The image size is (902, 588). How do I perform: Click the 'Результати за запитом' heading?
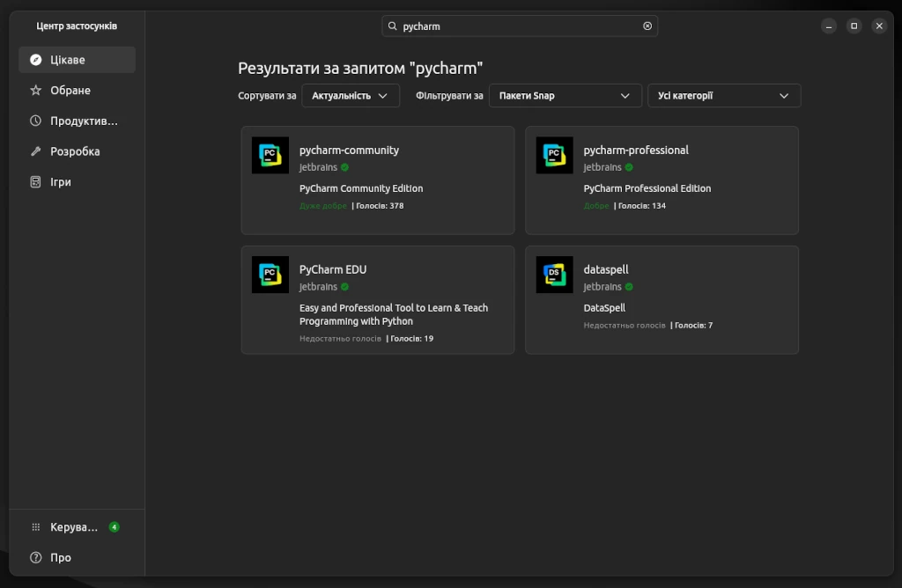[360, 68]
